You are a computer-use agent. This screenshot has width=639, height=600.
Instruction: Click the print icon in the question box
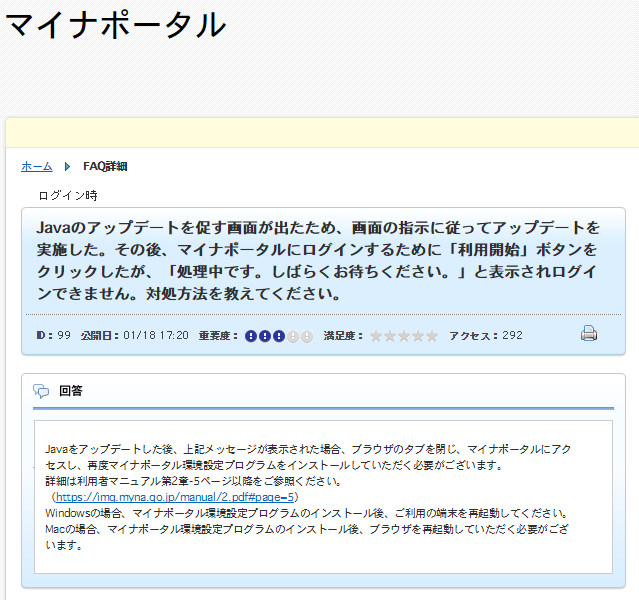[588, 333]
